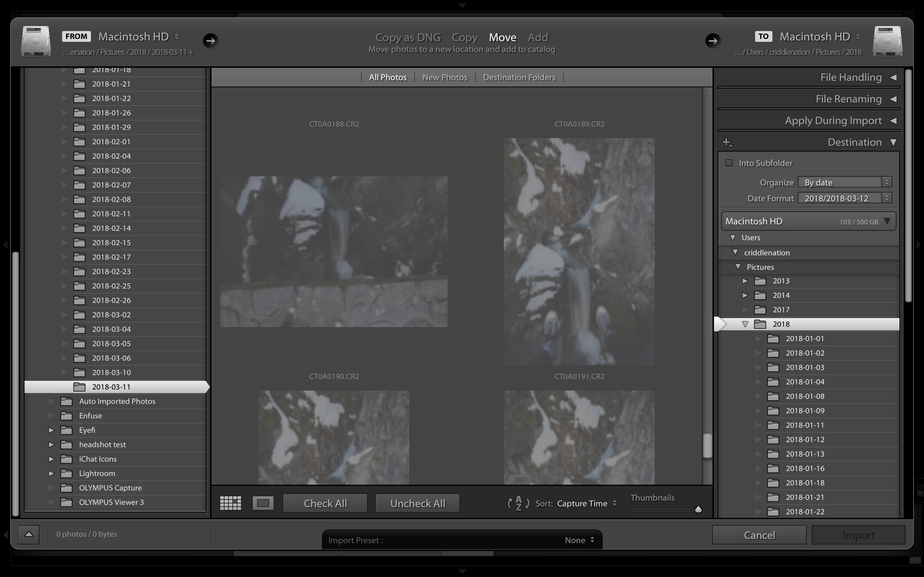Image resolution: width=924 pixels, height=577 pixels.
Task: Click the source hard drive icon
Action: pos(36,41)
